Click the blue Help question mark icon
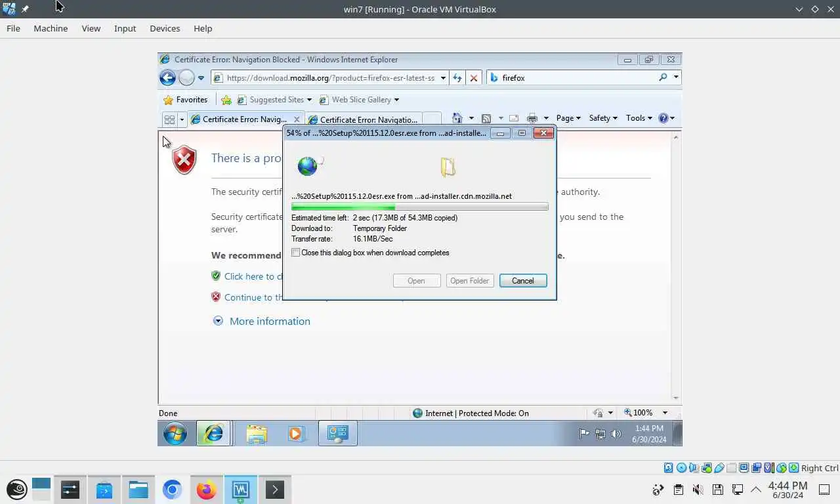 pos(663,118)
